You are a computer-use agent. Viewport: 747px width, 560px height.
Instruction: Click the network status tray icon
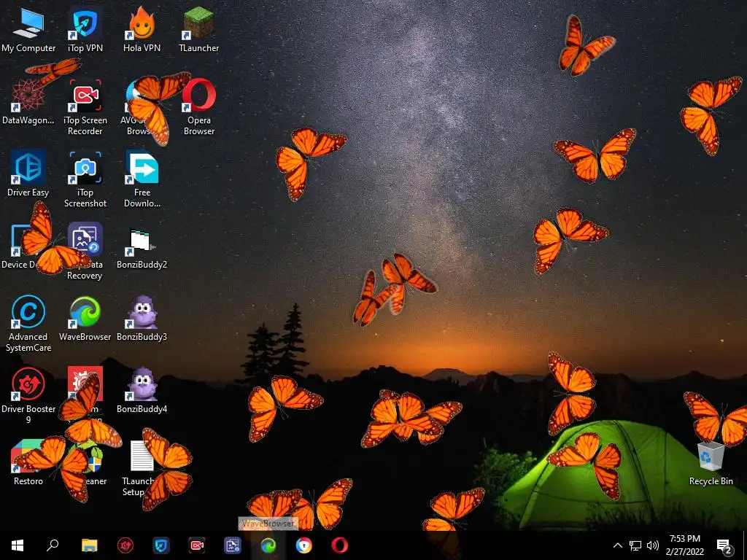pos(635,545)
